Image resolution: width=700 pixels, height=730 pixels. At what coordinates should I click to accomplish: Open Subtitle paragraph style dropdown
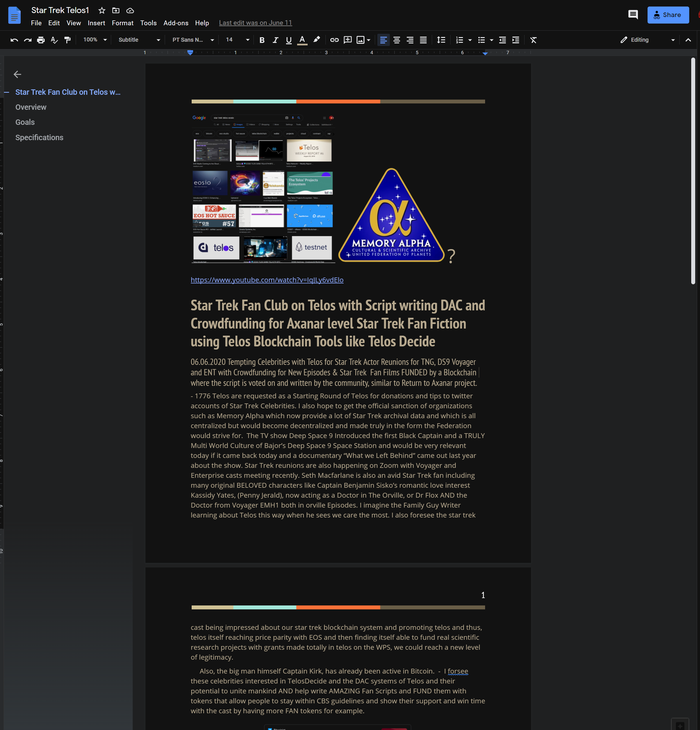pos(139,40)
